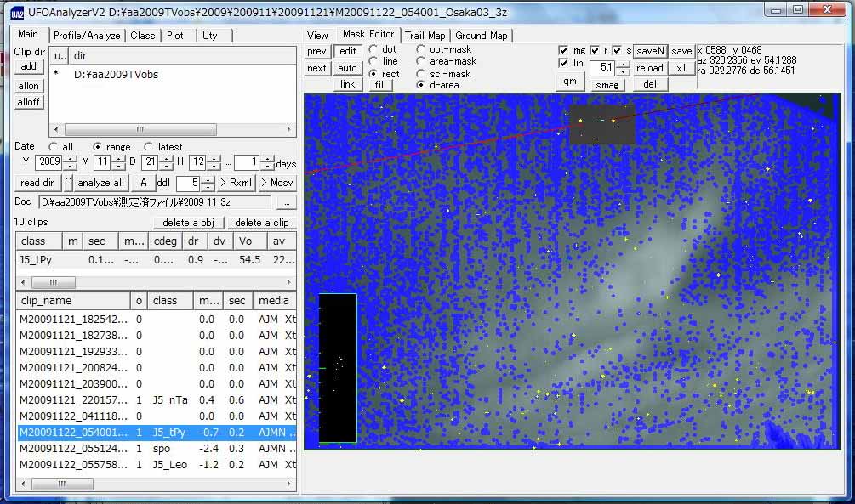Click the browse '...' button beside Doc path
Image resolution: width=855 pixels, height=504 pixels.
[286, 202]
